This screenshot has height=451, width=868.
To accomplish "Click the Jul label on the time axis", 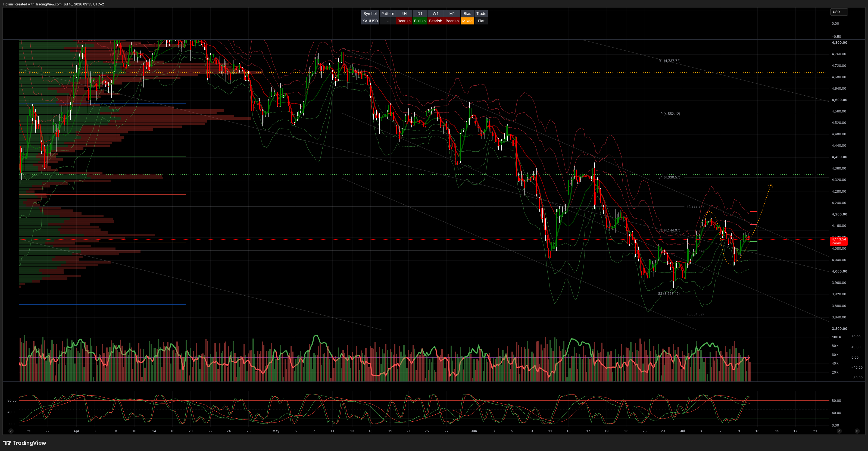I will [x=682, y=431].
